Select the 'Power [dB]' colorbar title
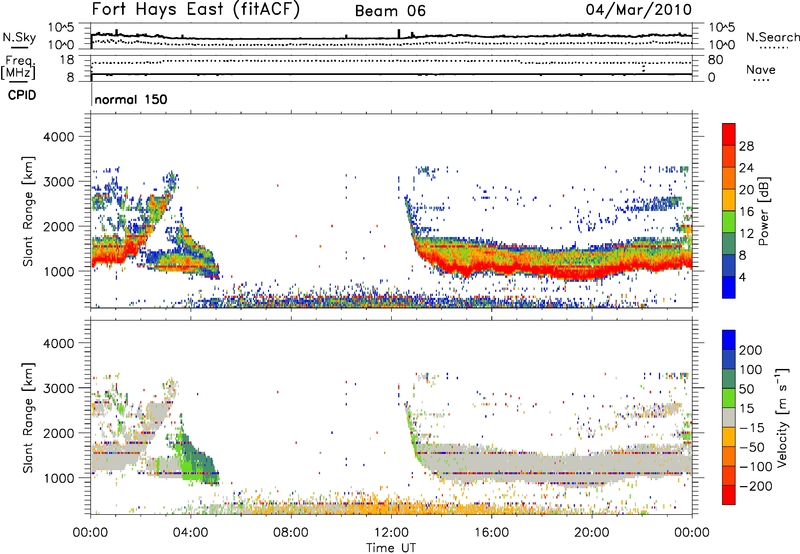This screenshot has width=800, height=554. (764, 211)
